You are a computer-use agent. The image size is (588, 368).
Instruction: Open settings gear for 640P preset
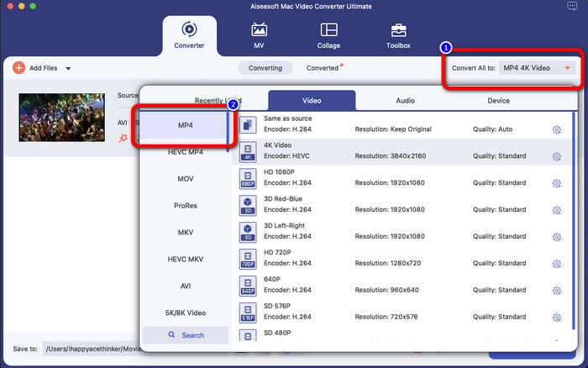click(x=556, y=291)
